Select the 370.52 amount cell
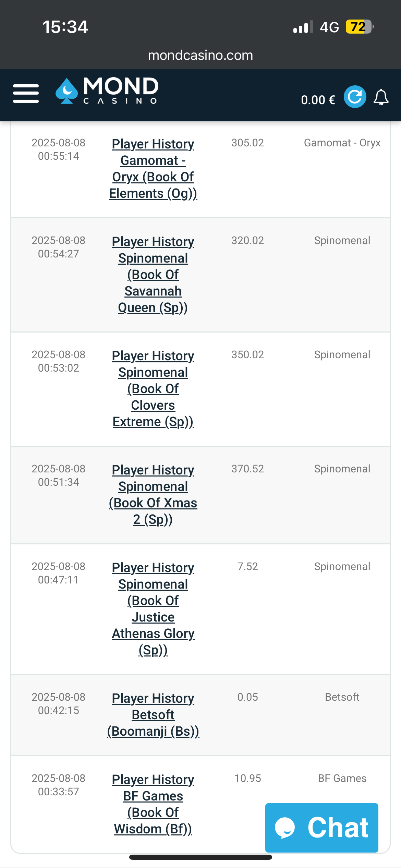Screen dimensions: 401x868 247,469
